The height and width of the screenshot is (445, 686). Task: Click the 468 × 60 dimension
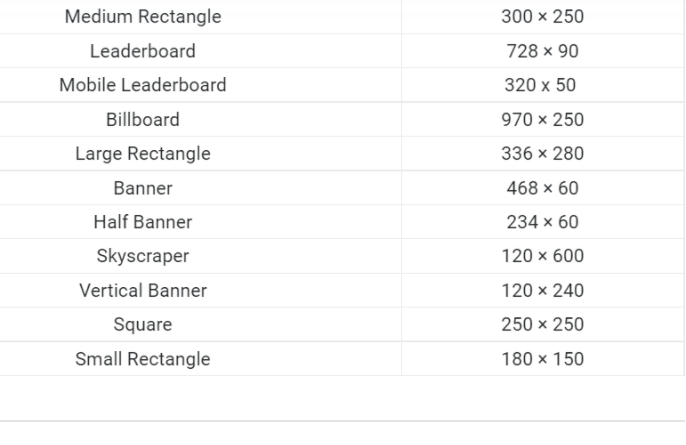tap(542, 188)
